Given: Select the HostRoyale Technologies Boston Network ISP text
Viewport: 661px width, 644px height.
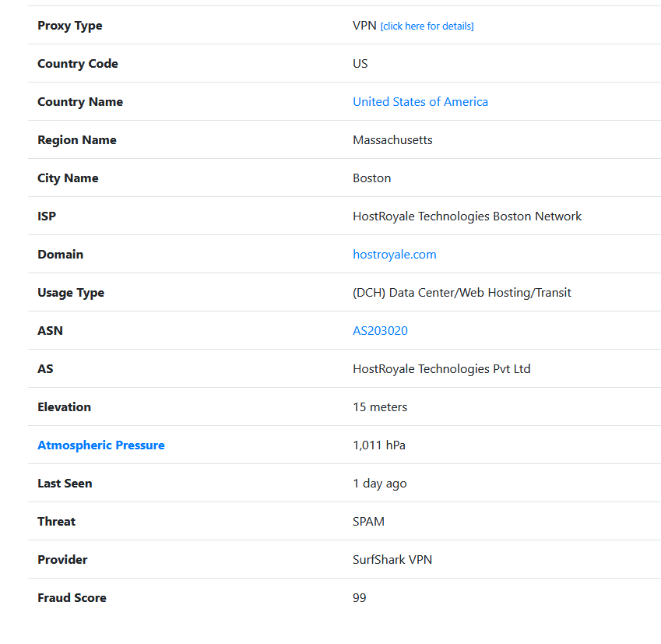Looking at the screenshot, I should tap(467, 216).
